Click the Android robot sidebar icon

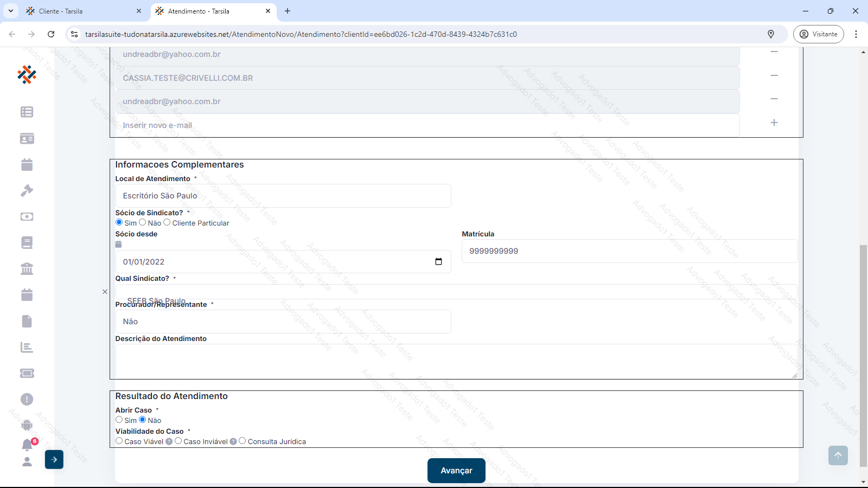pos(27,425)
